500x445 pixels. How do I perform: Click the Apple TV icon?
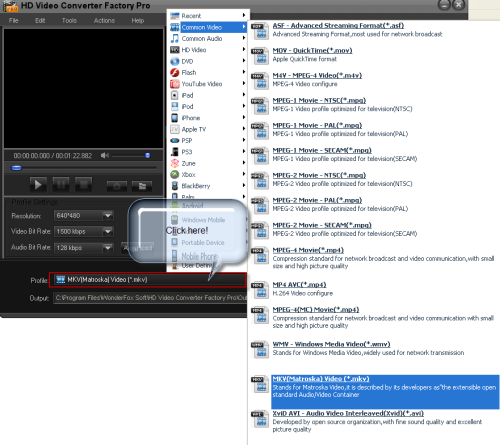(175, 129)
